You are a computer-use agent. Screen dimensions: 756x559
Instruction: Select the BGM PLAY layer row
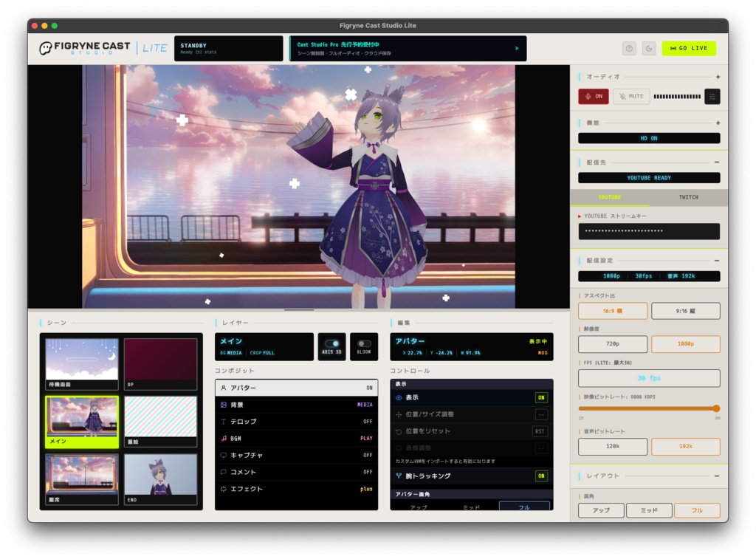point(297,439)
